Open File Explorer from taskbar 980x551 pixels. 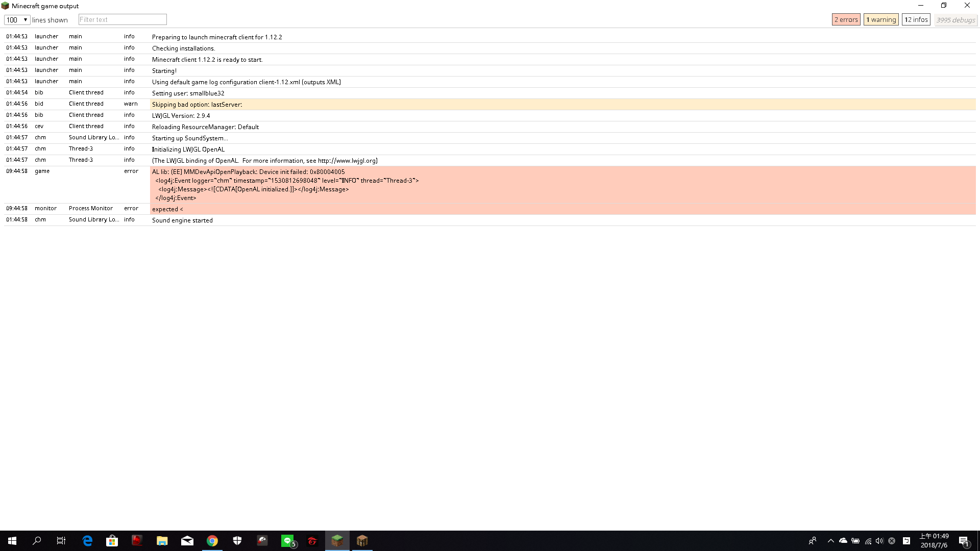tap(162, 541)
